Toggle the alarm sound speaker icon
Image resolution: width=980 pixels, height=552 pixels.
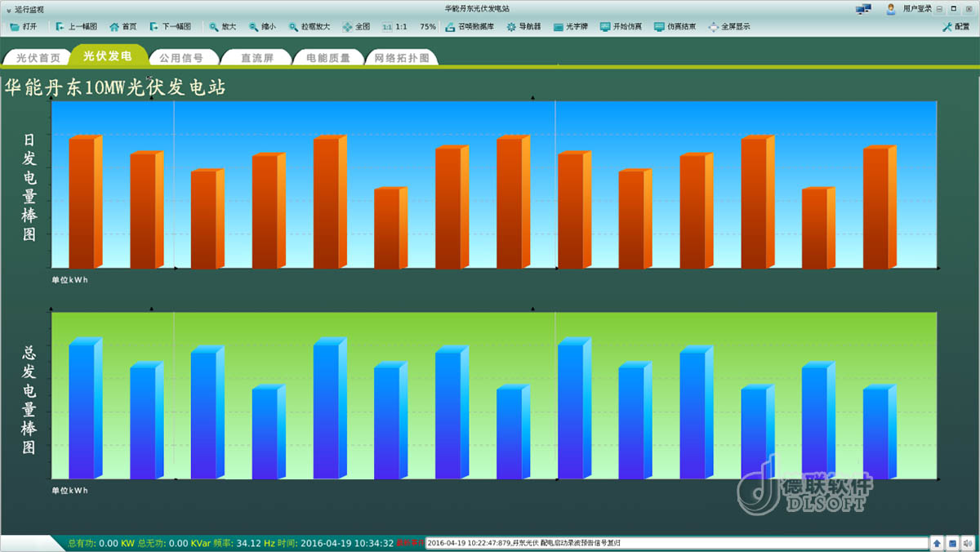(968, 543)
